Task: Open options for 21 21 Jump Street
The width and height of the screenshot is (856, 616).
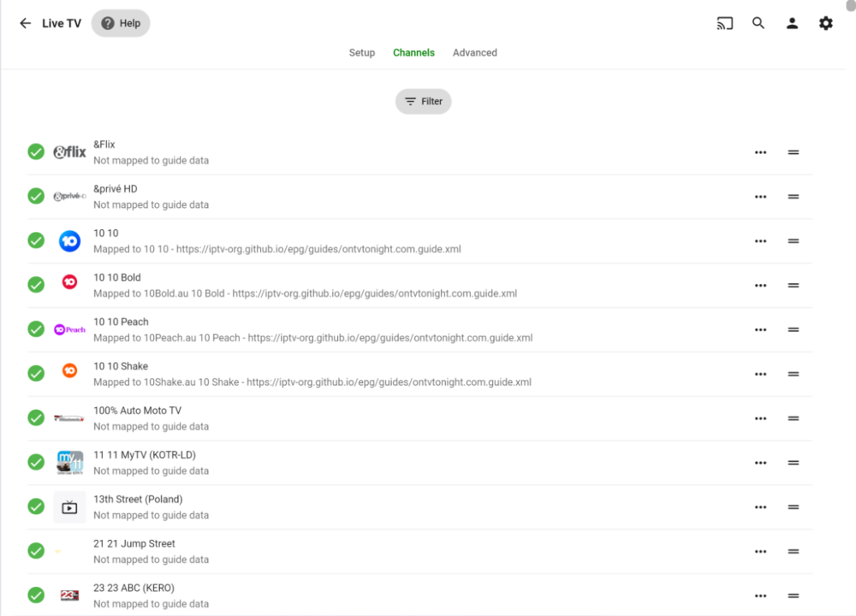Action: [x=760, y=551]
